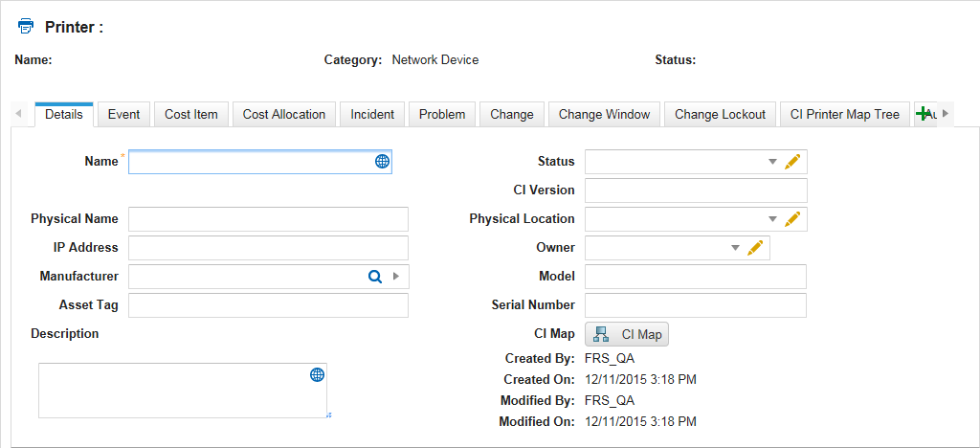Focus the IP Address input field
Screen dimensions: 980x448
pos(268,248)
